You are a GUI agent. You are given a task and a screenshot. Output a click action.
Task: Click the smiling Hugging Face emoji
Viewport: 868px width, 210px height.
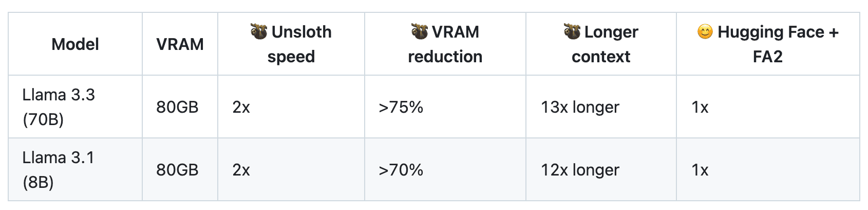click(x=705, y=32)
